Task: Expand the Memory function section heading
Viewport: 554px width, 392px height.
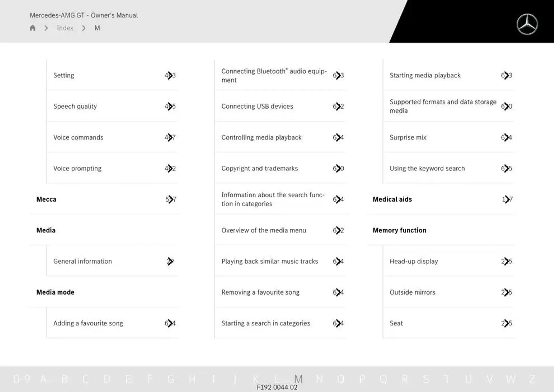Action: [x=400, y=230]
